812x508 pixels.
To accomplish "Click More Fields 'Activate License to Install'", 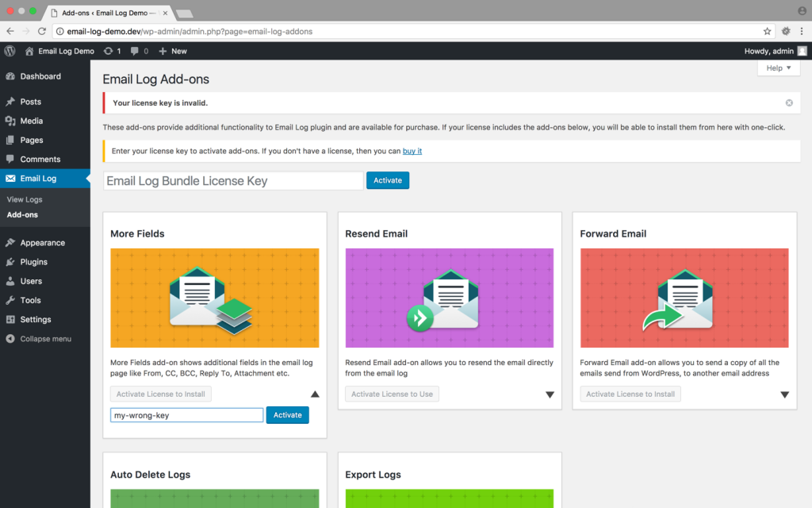I will 160,394.
